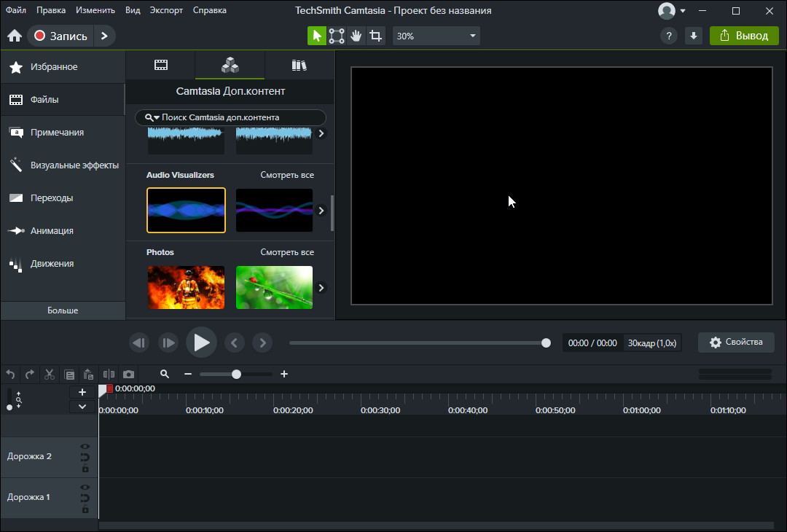Step back one frame
Viewport: 787px width, 532px height.
[x=139, y=343]
